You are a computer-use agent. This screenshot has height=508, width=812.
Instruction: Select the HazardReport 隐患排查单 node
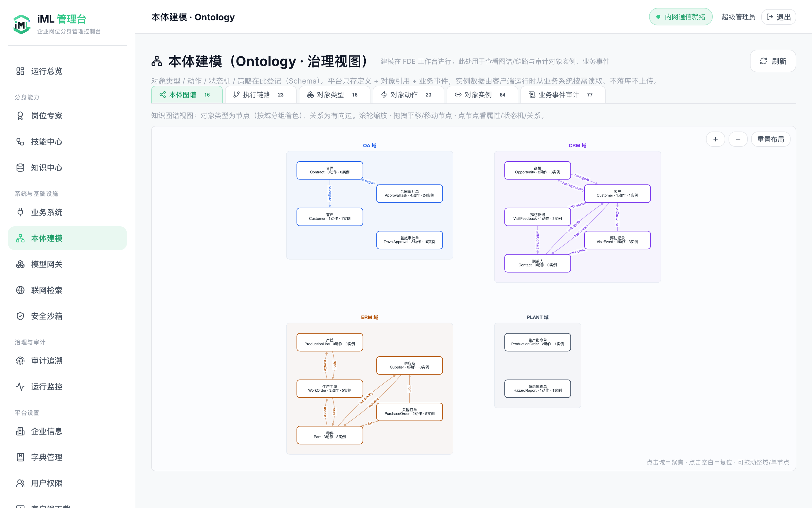click(538, 389)
